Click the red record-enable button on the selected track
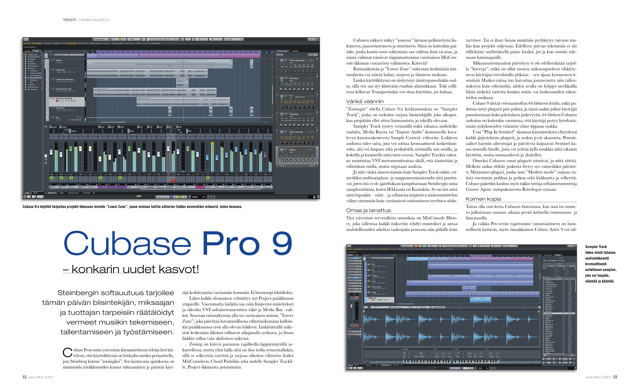 click(57, 101)
